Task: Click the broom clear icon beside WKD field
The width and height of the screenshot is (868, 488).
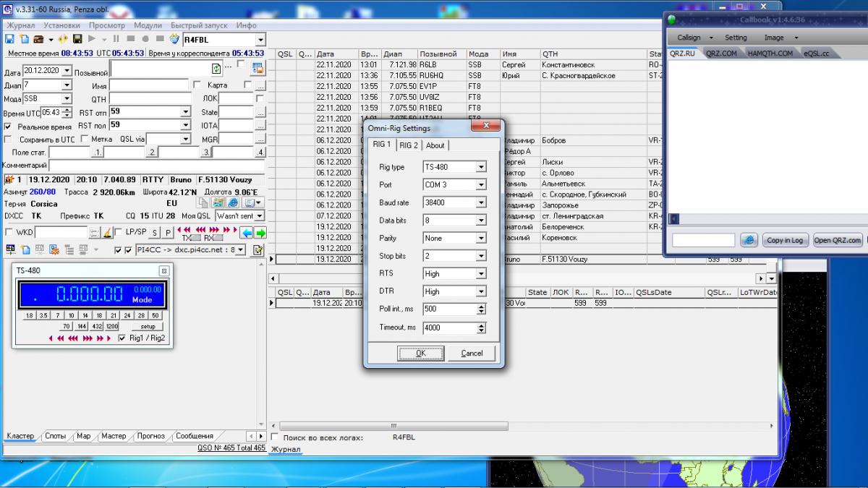Action: pos(107,232)
